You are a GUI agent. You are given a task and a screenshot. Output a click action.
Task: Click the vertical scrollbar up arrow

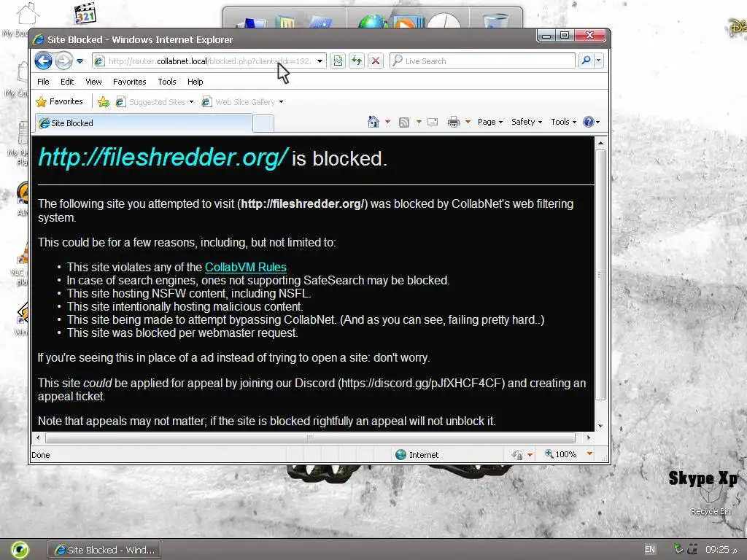(x=601, y=143)
